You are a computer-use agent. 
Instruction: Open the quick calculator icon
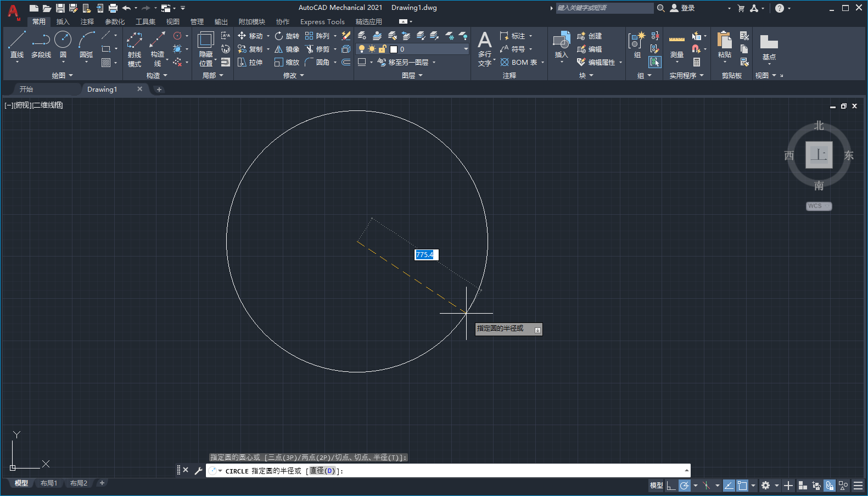[697, 62]
